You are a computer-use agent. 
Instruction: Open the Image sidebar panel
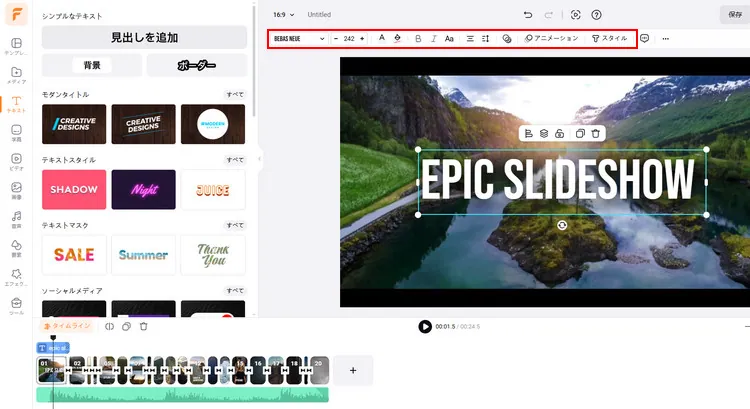pos(16,190)
